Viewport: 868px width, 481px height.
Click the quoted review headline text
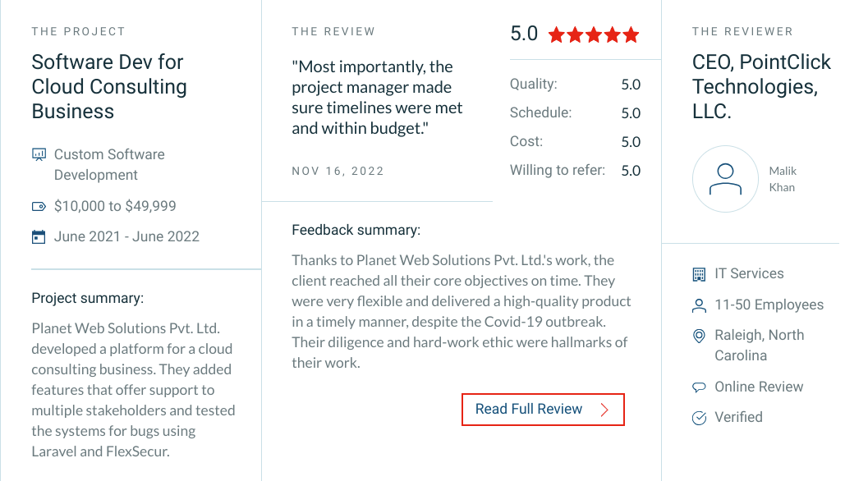click(377, 98)
